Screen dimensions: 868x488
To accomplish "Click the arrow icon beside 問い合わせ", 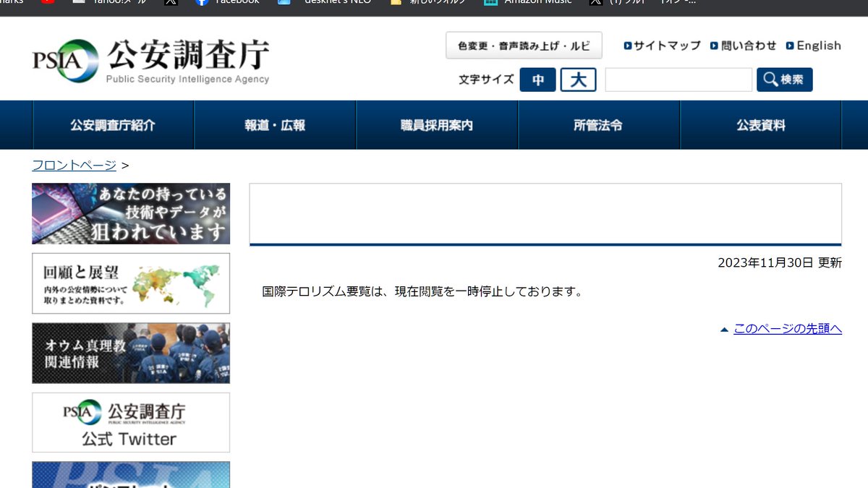I will pyautogui.click(x=714, y=46).
